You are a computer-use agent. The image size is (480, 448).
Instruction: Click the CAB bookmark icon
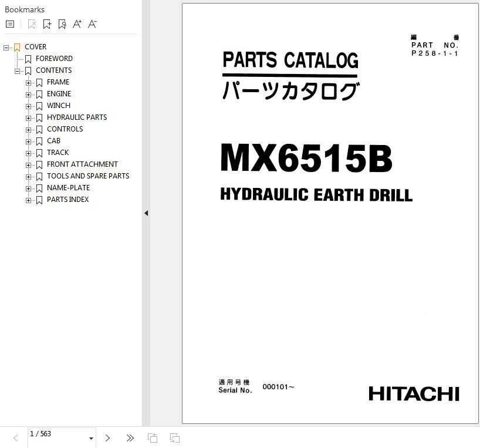pos(39,141)
